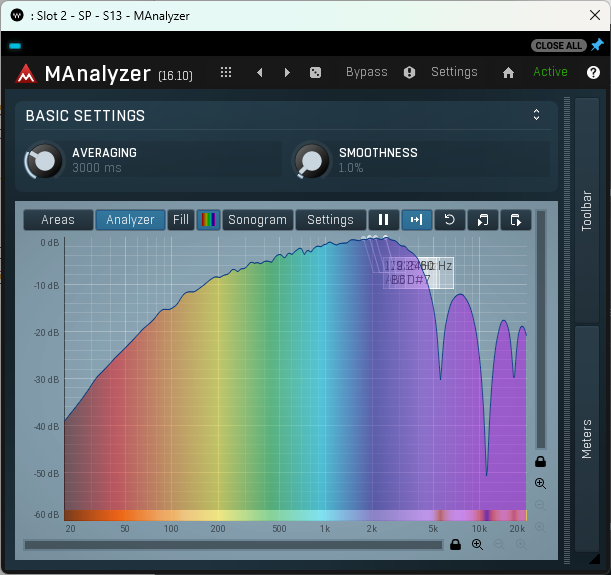Click the blue pin icon
This screenshot has width=611, height=575.
coord(597,45)
